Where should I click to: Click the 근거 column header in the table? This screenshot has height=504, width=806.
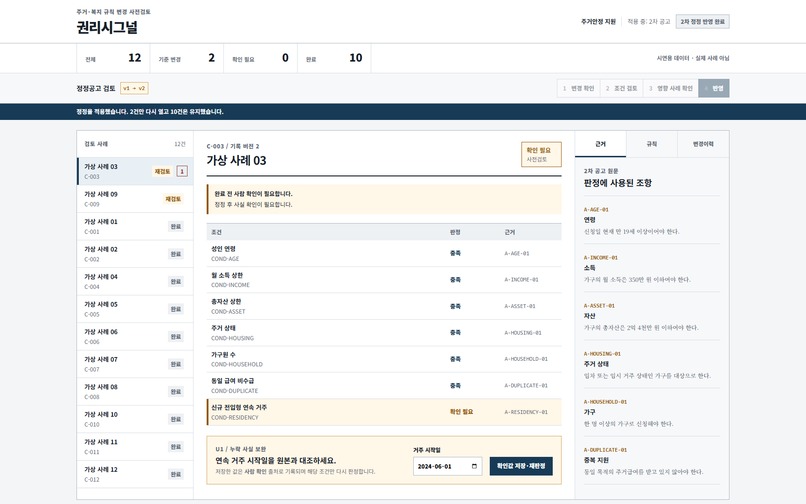pos(509,232)
